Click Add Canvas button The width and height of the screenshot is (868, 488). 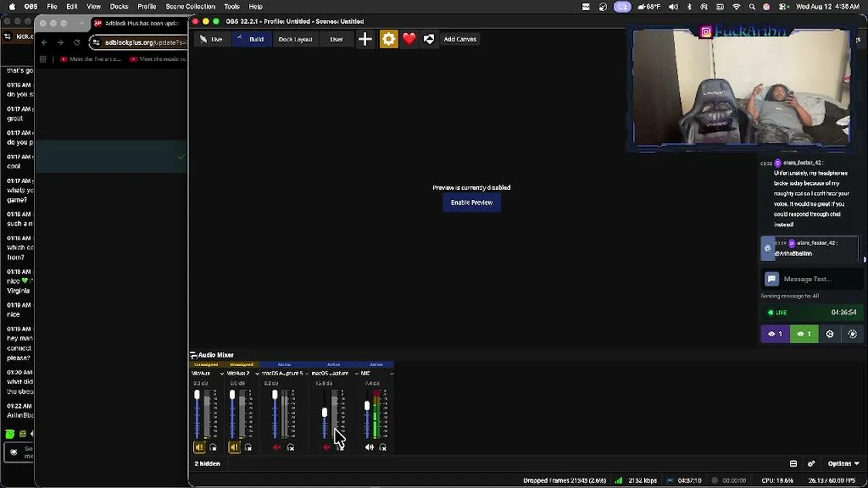coord(460,39)
